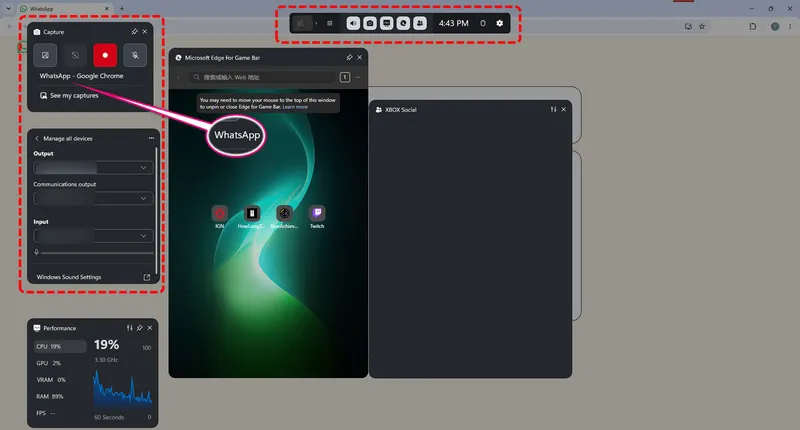800x430 pixels.
Task: Open the Game Bar widget menu
Action: pyautogui.click(x=330, y=23)
